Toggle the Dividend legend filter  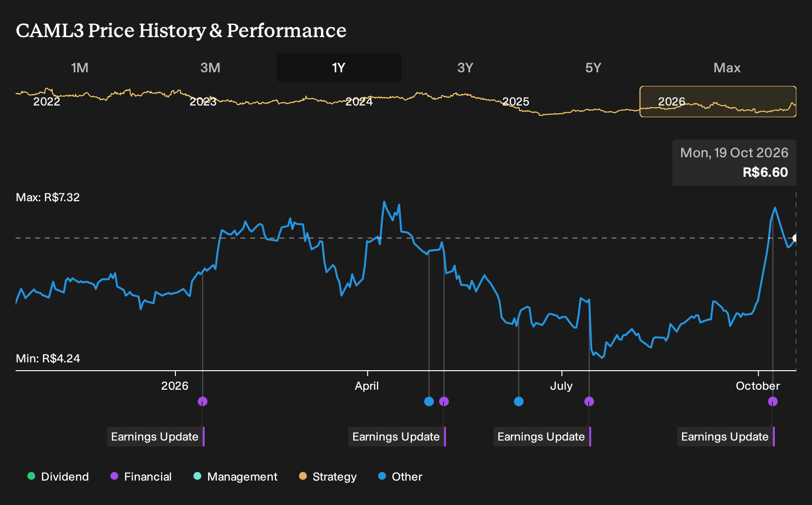(58, 476)
